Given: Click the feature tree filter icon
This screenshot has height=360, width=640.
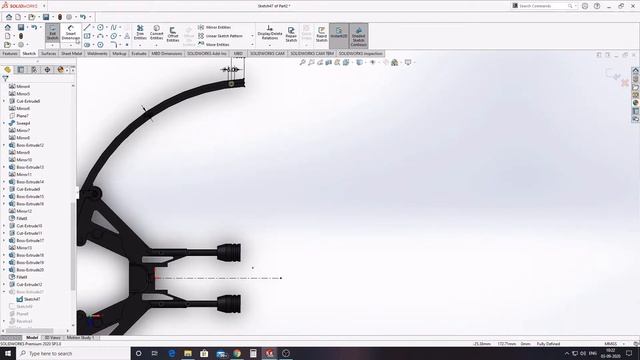Looking at the screenshot, I should click(x=5, y=78).
